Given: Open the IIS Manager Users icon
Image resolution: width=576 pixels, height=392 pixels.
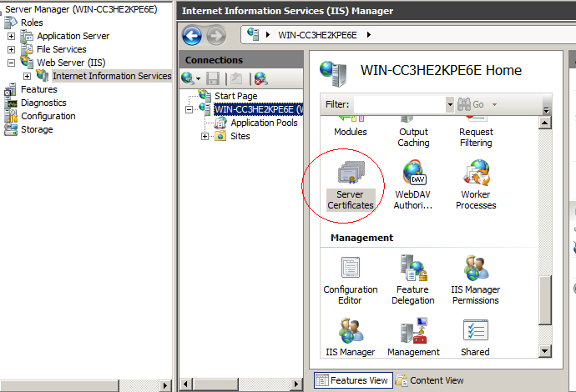Looking at the screenshot, I should 351,337.
